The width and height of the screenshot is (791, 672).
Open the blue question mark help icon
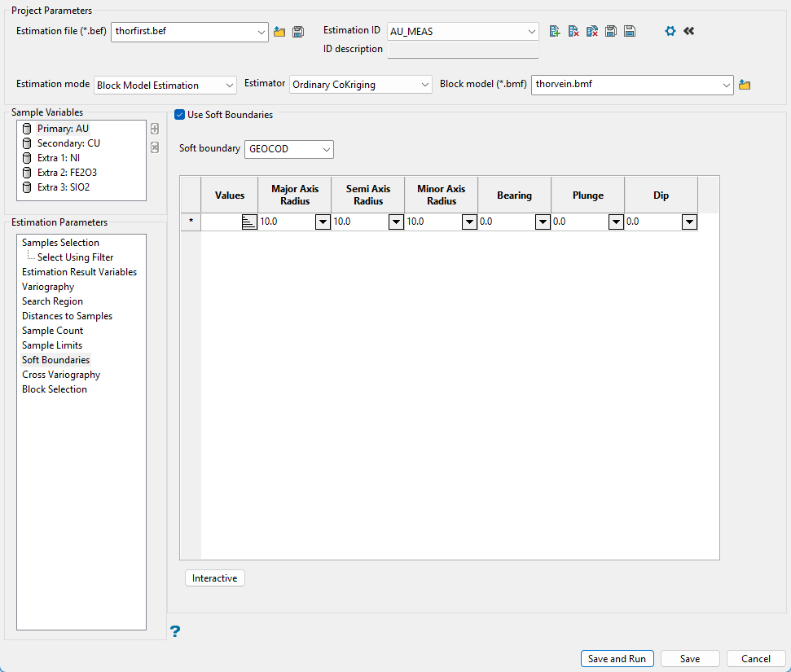coord(175,630)
